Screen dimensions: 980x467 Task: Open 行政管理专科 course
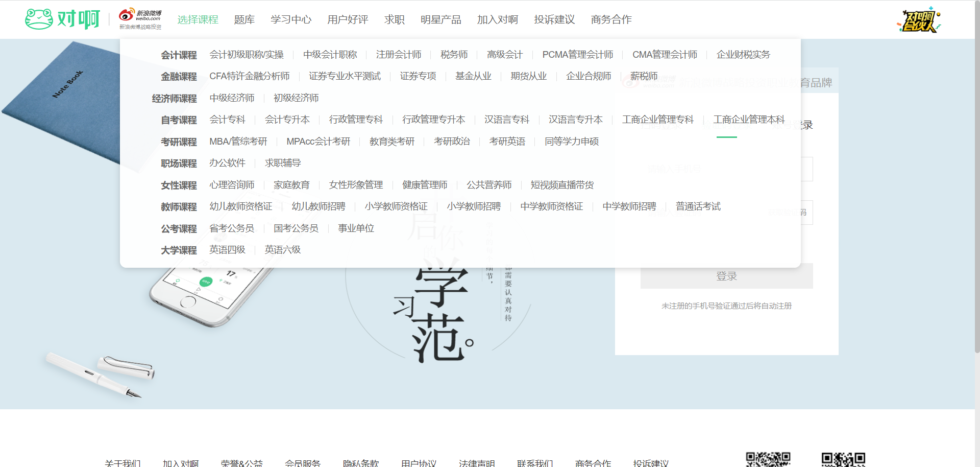click(x=356, y=120)
